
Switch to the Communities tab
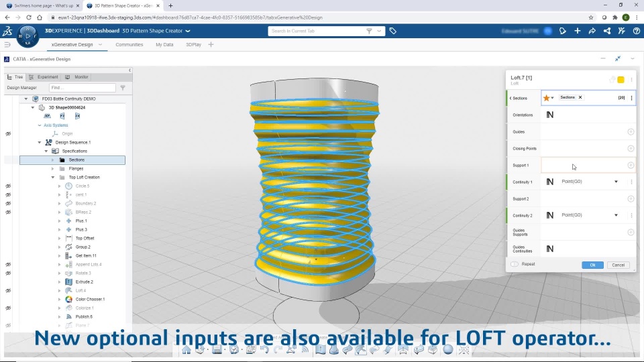click(x=129, y=44)
